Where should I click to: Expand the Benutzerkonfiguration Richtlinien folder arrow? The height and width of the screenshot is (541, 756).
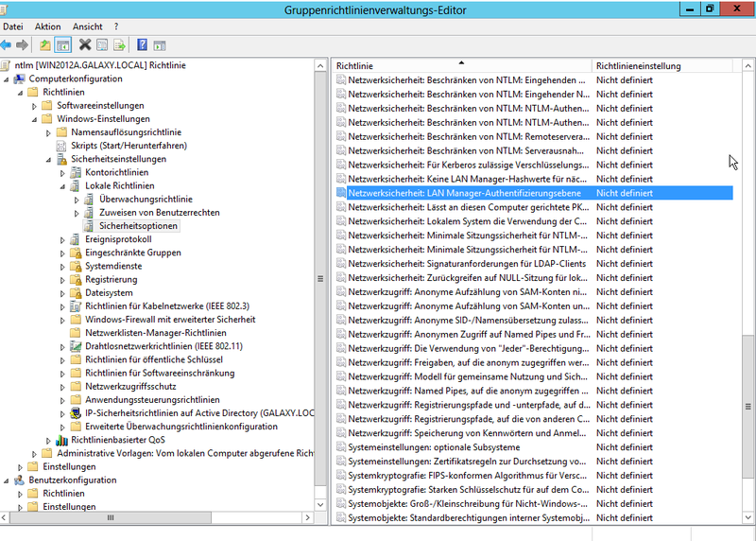[22, 494]
